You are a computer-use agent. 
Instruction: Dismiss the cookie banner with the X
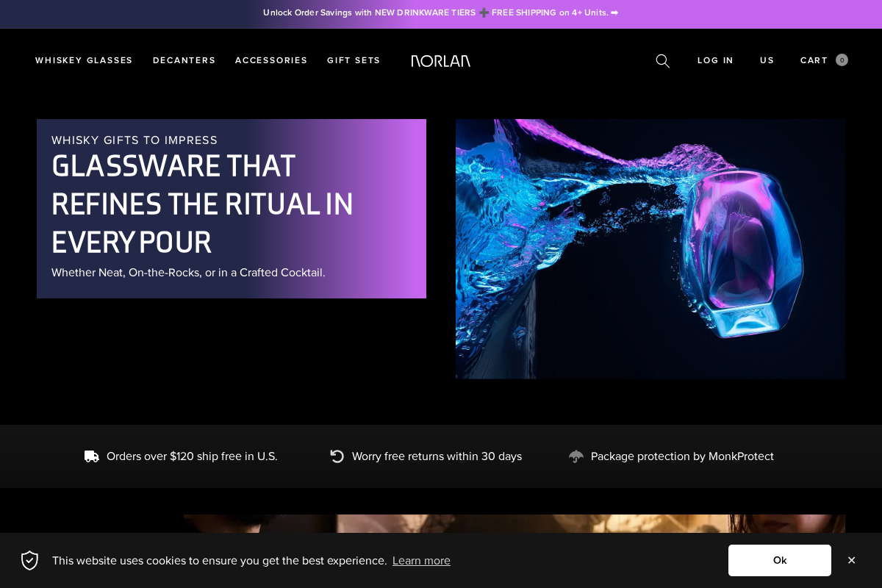(x=851, y=560)
